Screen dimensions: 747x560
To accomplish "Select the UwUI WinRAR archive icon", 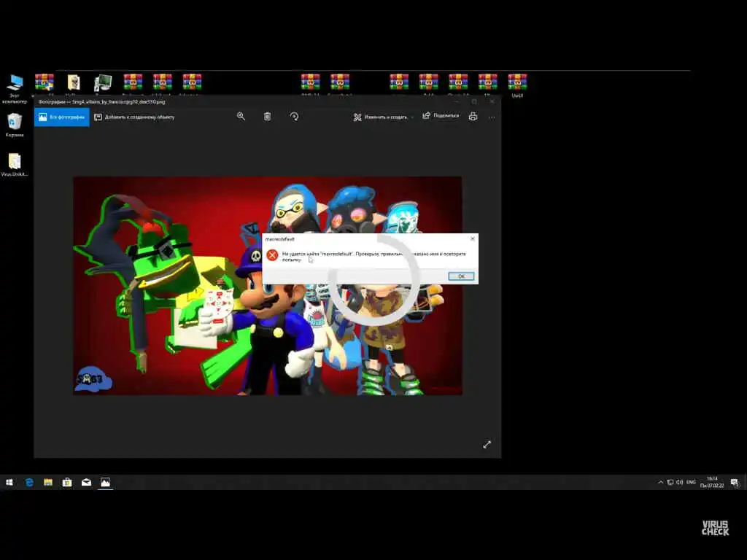I will (x=517, y=85).
